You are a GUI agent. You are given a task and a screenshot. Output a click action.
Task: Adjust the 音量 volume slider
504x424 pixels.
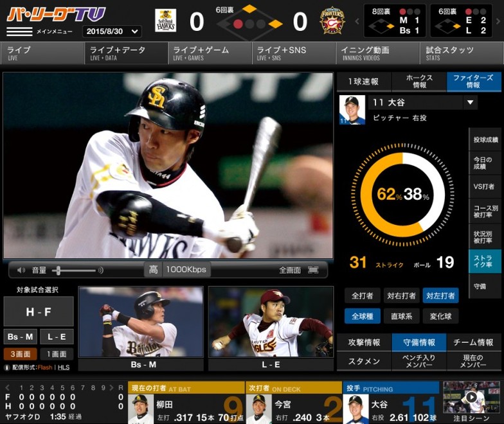(58, 270)
